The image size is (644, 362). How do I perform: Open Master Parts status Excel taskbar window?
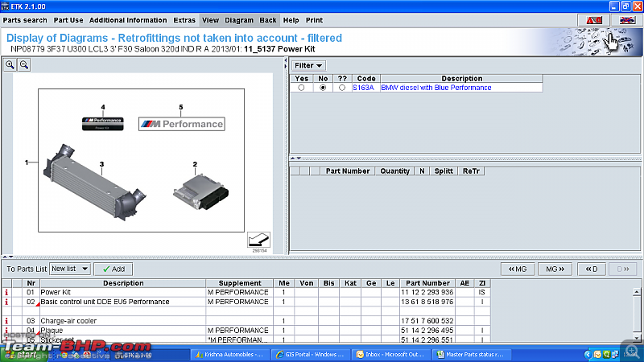[x=473, y=354]
